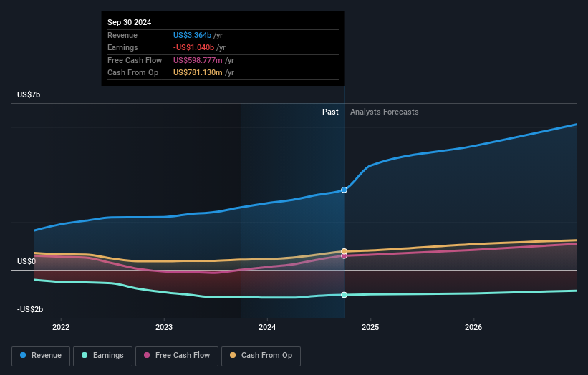The width and height of the screenshot is (588, 375).
Task: Click the 2023 x-axis label
Action: pyautogui.click(x=164, y=327)
